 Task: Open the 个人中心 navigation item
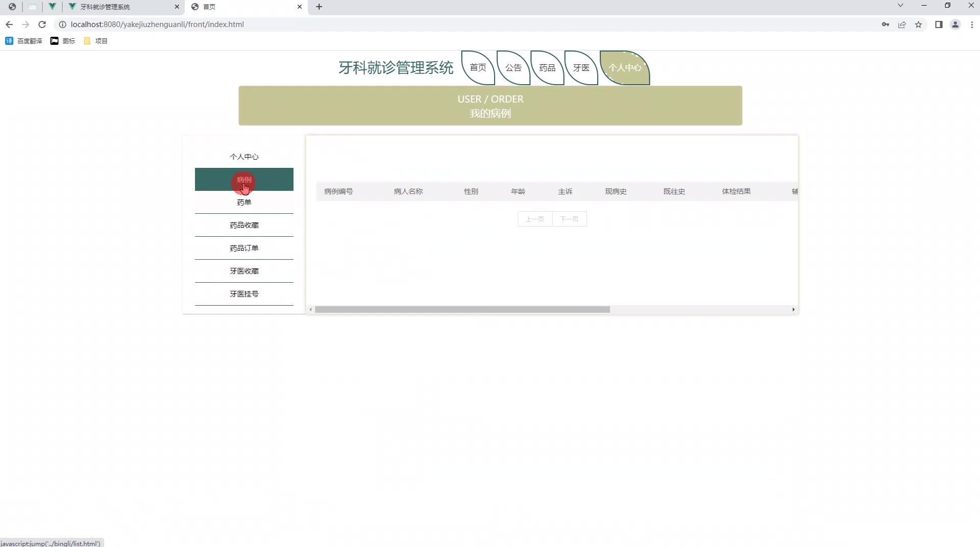click(625, 67)
